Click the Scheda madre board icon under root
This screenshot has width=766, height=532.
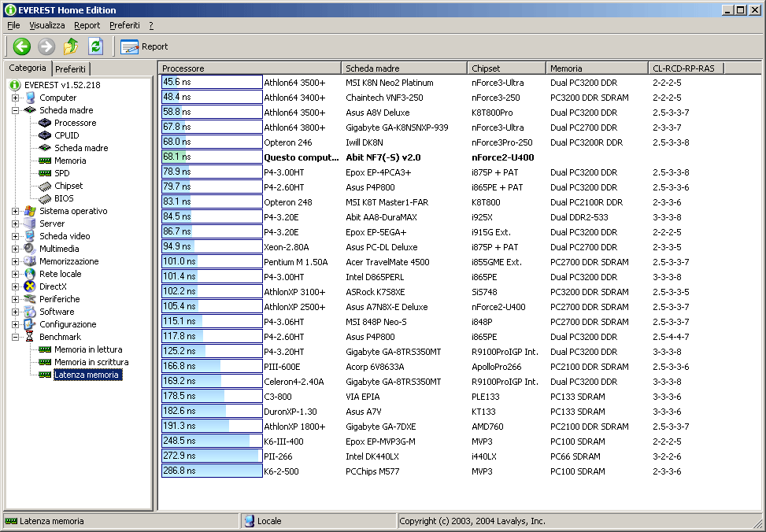click(30, 110)
